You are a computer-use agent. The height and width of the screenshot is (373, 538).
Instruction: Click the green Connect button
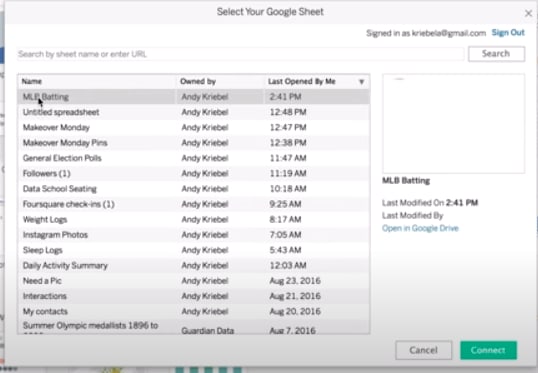pos(488,350)
